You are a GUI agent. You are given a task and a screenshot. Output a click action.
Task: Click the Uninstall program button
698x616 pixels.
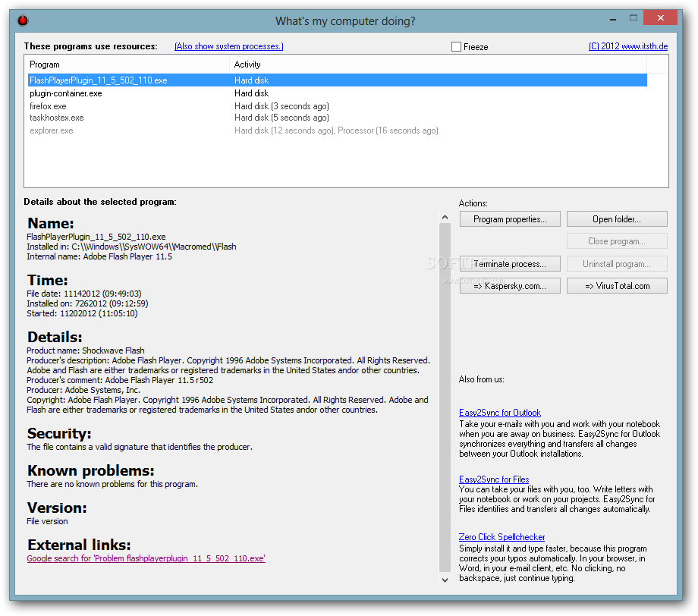[x=617, y=264]
